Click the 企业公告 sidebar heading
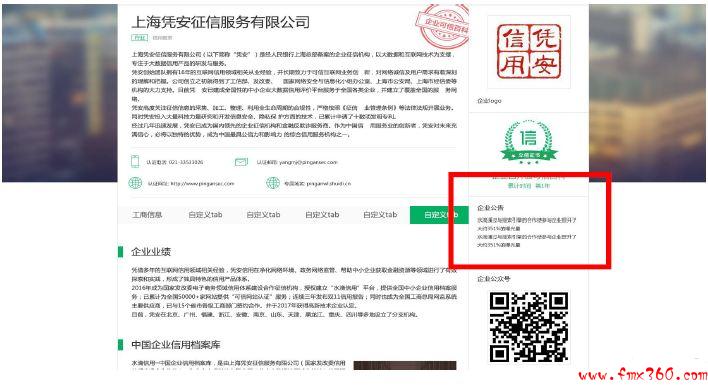 (490, 208)
